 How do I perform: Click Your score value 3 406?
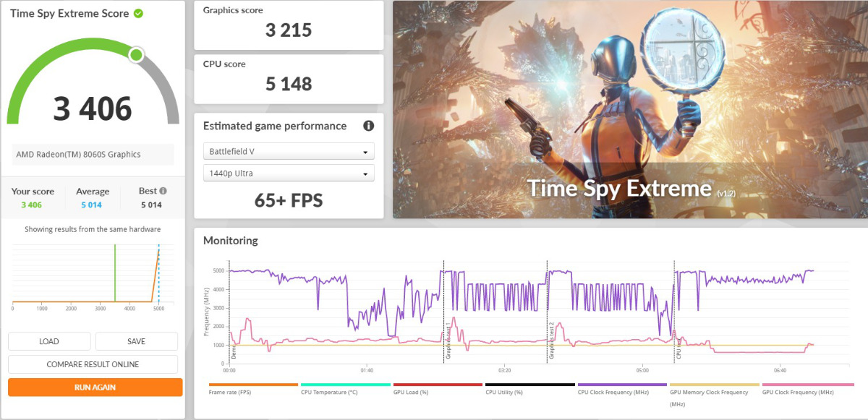(x=33, y=205)
